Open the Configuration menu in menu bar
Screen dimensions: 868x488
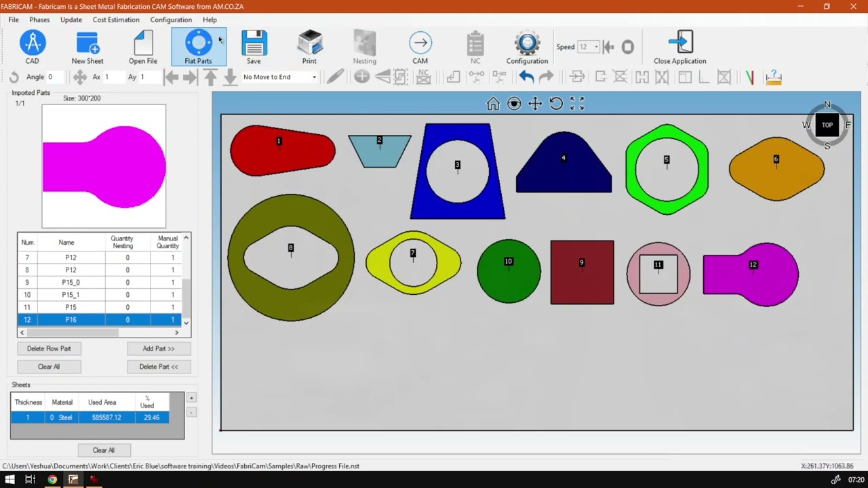(171, 20)
